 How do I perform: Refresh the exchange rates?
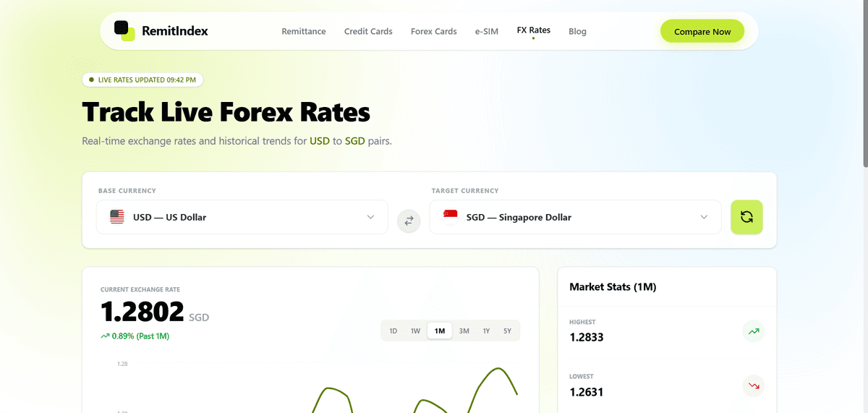click(x=746, y=217)
